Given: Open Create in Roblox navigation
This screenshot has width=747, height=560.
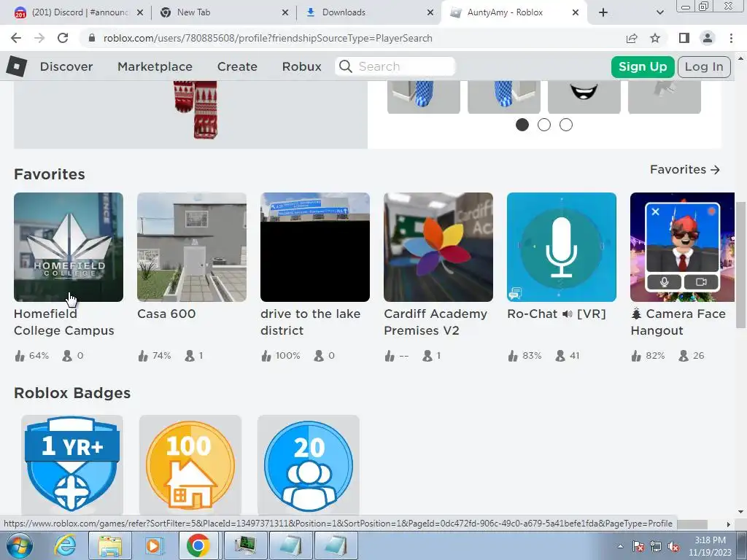Looking at the screenshot, I should click(237, 66).
